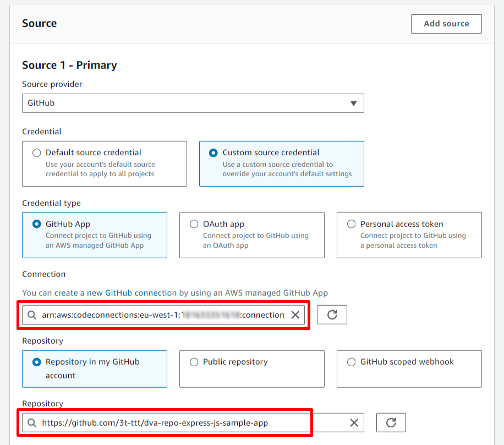Choose the GitHub App credential type
Image resolution: width=504 pixels, height=445 pixels.
[x=95, y=235]
